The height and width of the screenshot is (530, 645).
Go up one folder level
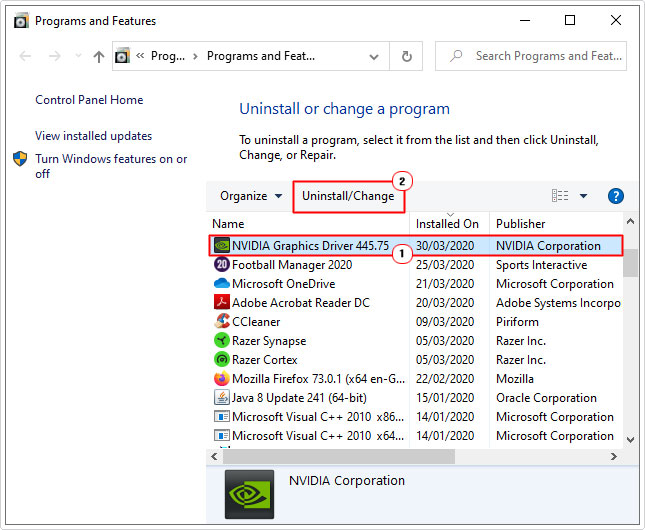coord(99,56)
